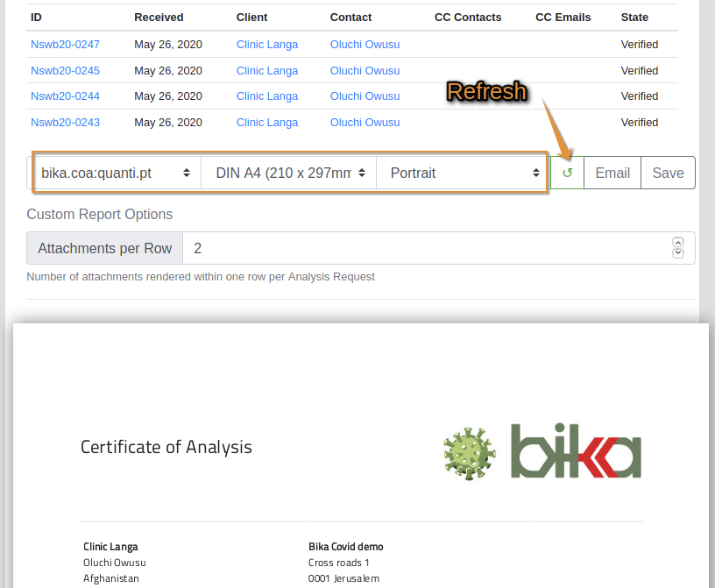Open sample Nswb20-0245 link
This screenshot has width=715, height=588.
click(x=65, y=70)
